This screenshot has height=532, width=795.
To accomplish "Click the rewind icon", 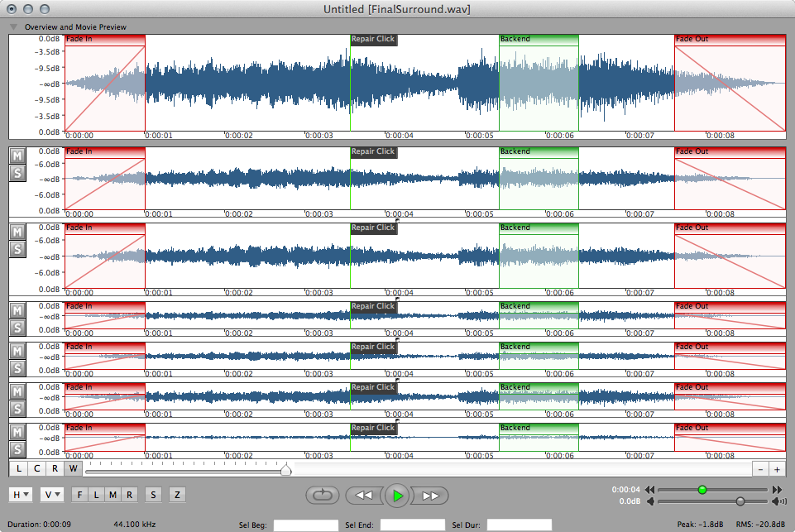I will (x=364, y=495).
